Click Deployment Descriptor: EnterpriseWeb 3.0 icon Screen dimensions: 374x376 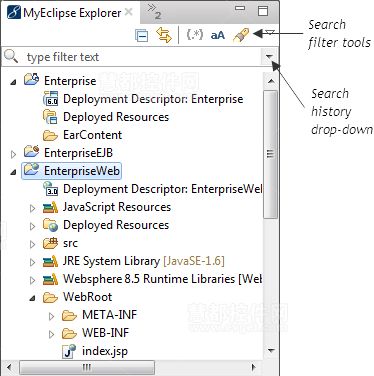click(x=51, y=189)
